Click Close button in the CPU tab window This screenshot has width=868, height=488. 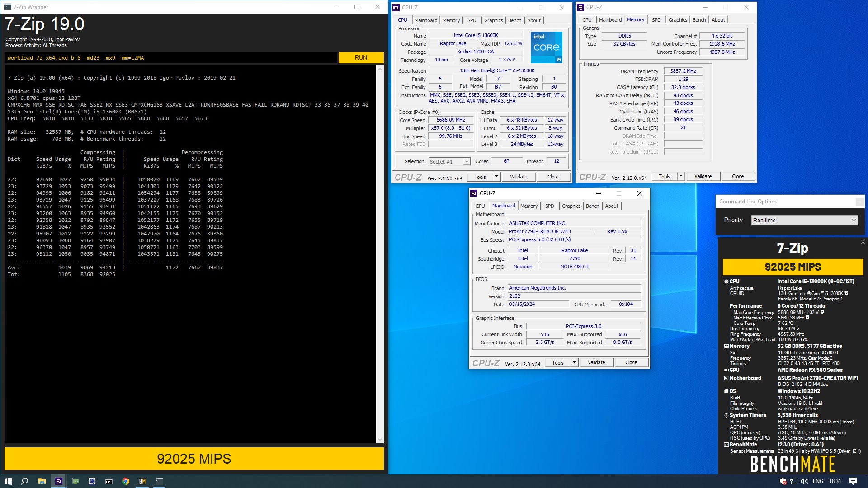coord(553,177)
